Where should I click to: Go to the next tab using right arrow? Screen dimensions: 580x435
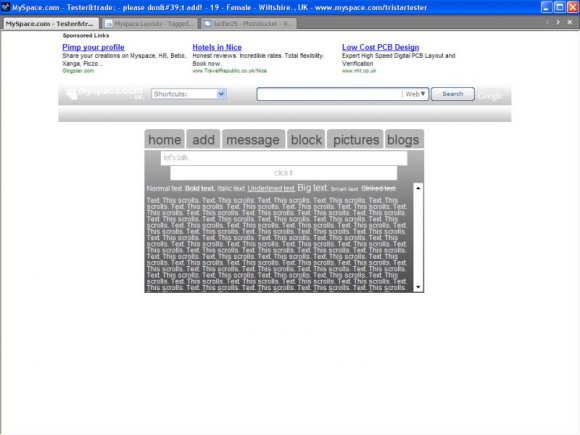coord(558,22)
